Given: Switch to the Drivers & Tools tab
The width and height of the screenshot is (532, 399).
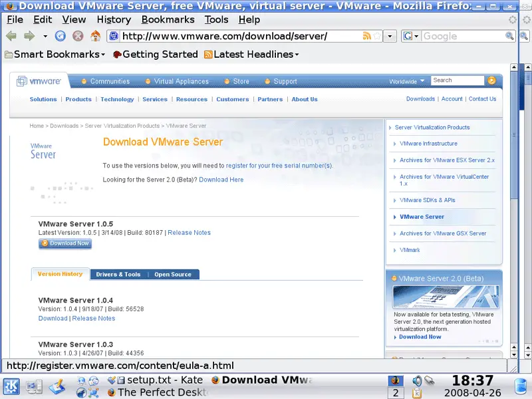Looking at the screenshot, I should 118,275.
